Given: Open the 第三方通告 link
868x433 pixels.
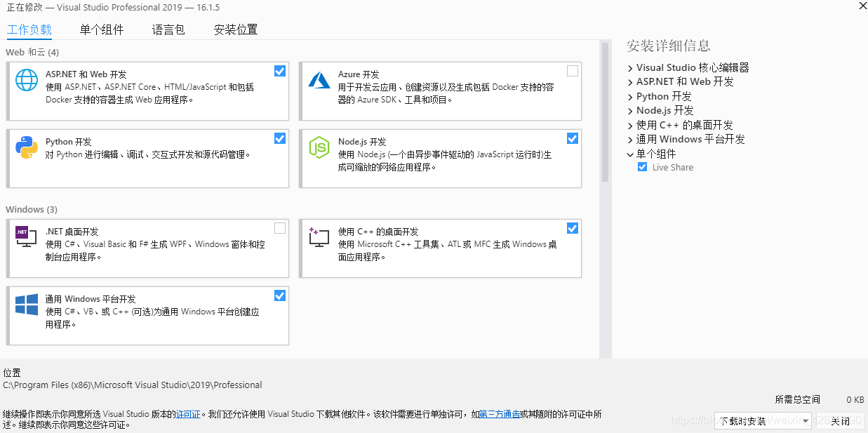Looking at the screenshot, I should (500, 415).
